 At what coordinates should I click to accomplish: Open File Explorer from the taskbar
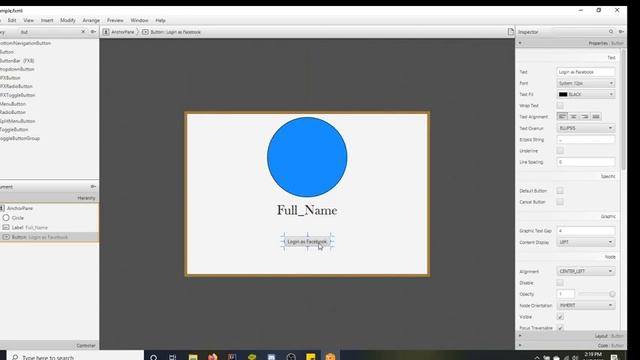pyautogui.click(x=193, y=357)
